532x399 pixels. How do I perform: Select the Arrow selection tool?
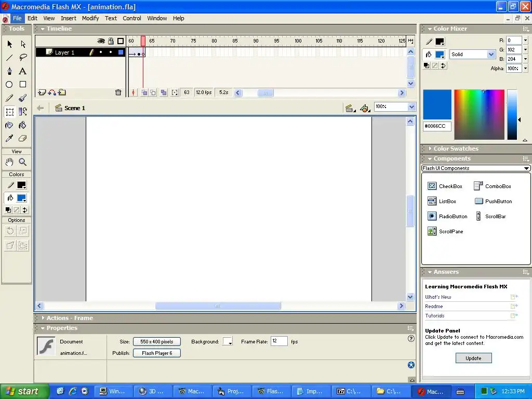click(x=9, y=44)
